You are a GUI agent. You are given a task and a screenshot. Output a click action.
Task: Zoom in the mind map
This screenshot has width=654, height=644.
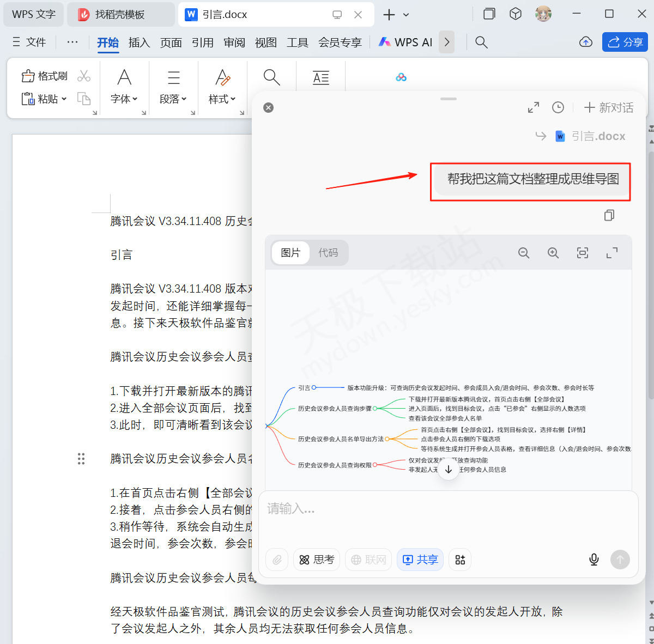[x=553, y=253]
